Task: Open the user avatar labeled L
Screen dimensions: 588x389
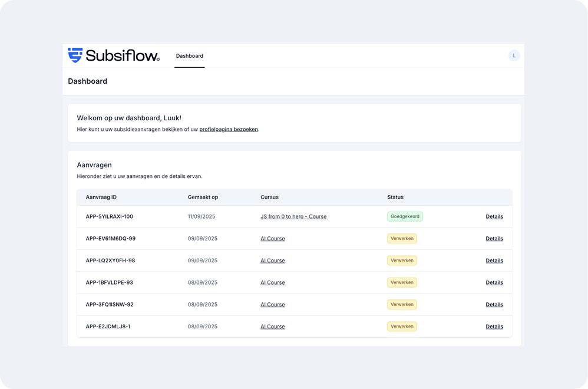Action: pyautogui.click(x=514, y=55)
